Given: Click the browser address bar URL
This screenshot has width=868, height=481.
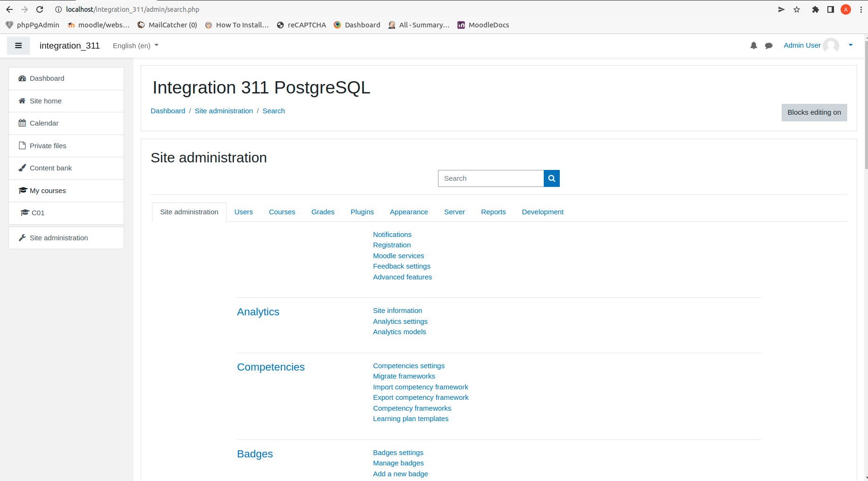Looking at the screenshot, I should [x=133, y=9].
